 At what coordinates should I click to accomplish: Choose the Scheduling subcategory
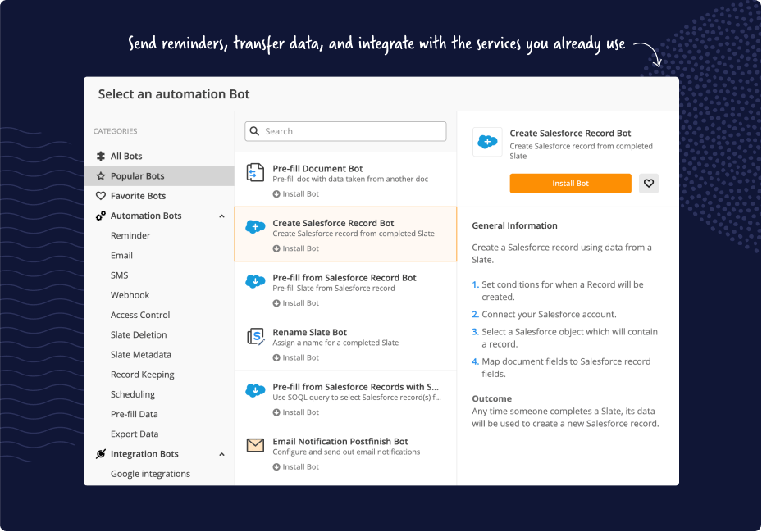click(133, 394)
